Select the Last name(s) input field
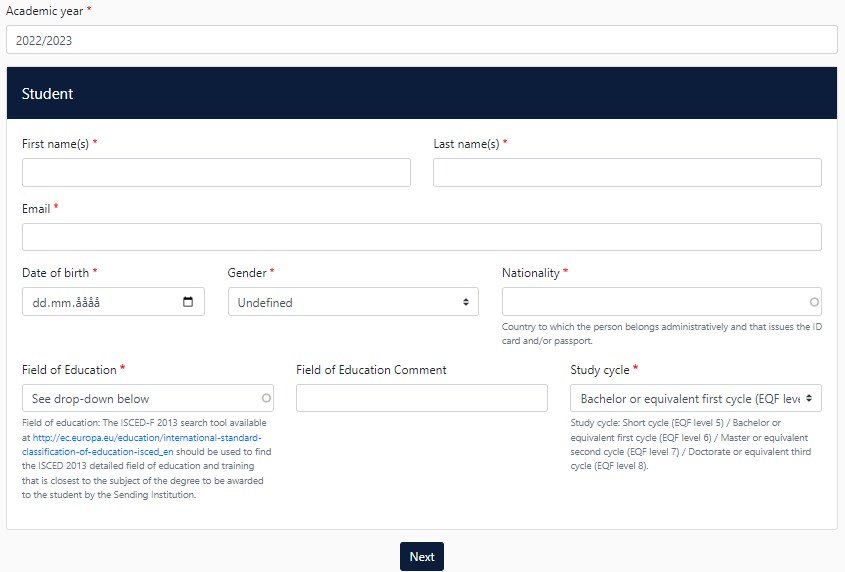This screenshot has height=572, width=845. coord(627,173)
